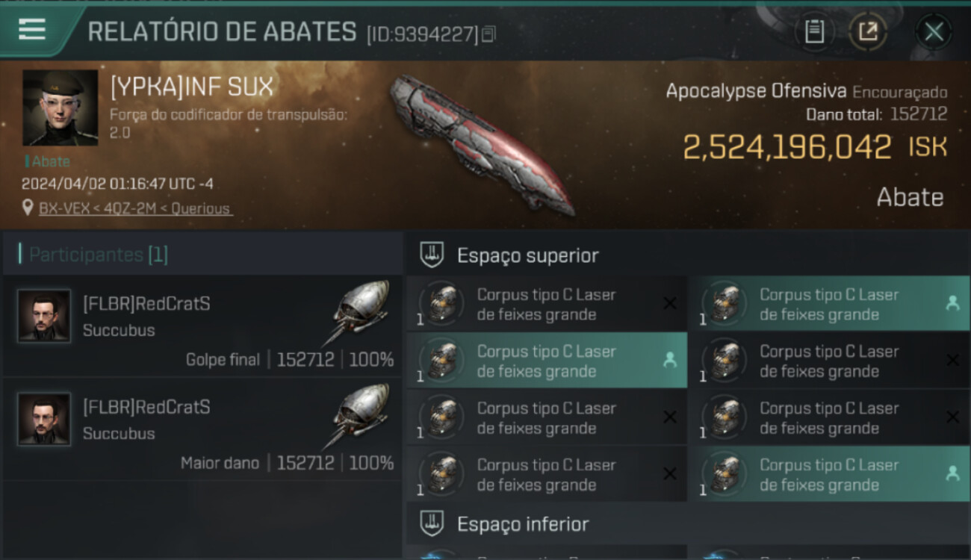This screenshot has width=971, height=560.
Task: Copy the kill report ID icon
Action: click(x=488, y=34)
